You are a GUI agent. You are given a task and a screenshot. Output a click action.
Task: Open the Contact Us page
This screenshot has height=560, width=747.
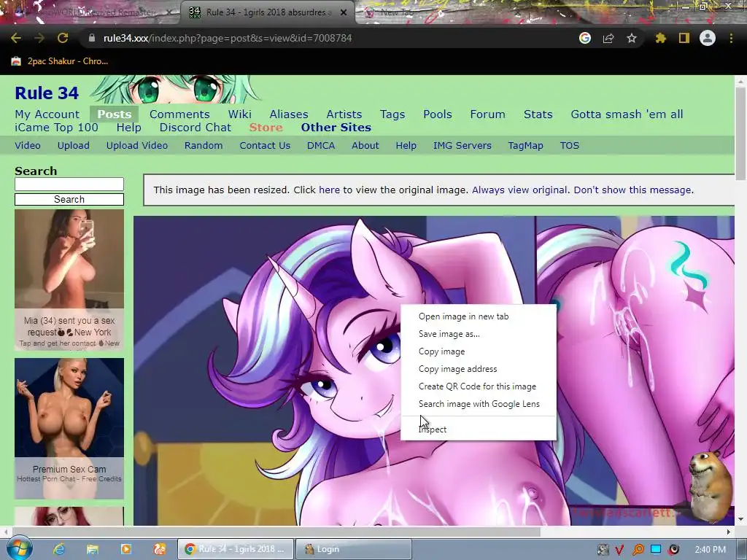coord(265,146)
